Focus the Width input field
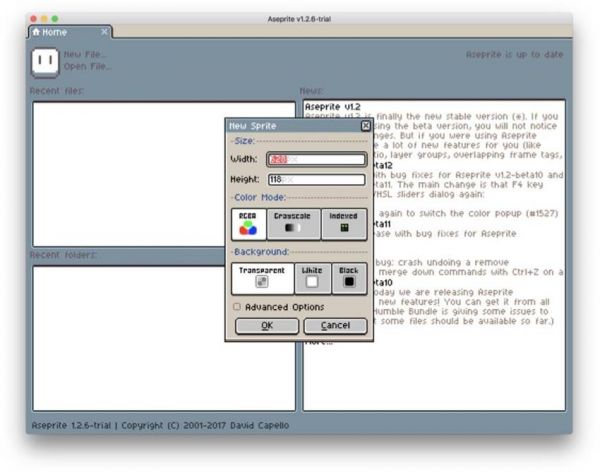Screen dimensions: 600x472 click(315, 159)
